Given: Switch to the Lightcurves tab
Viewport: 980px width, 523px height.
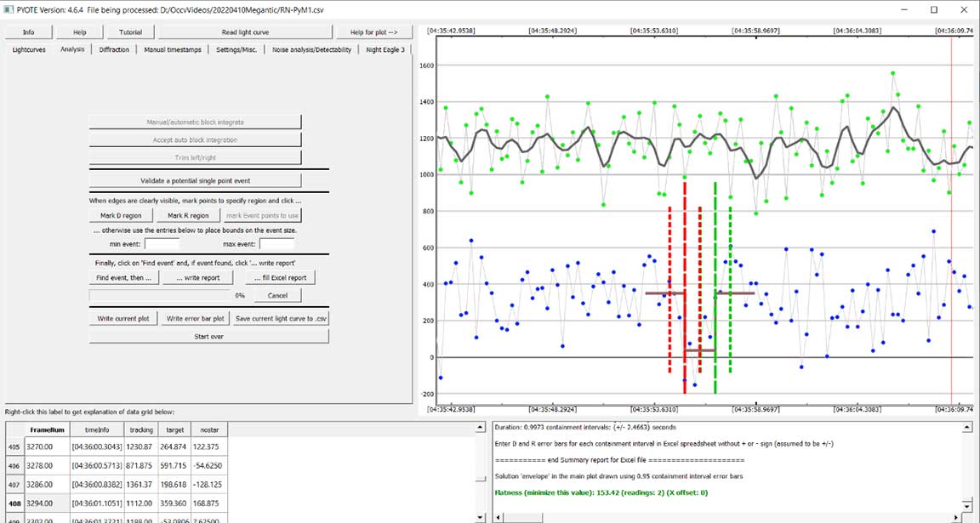Looking at the screenshot, I should [29, 50].
